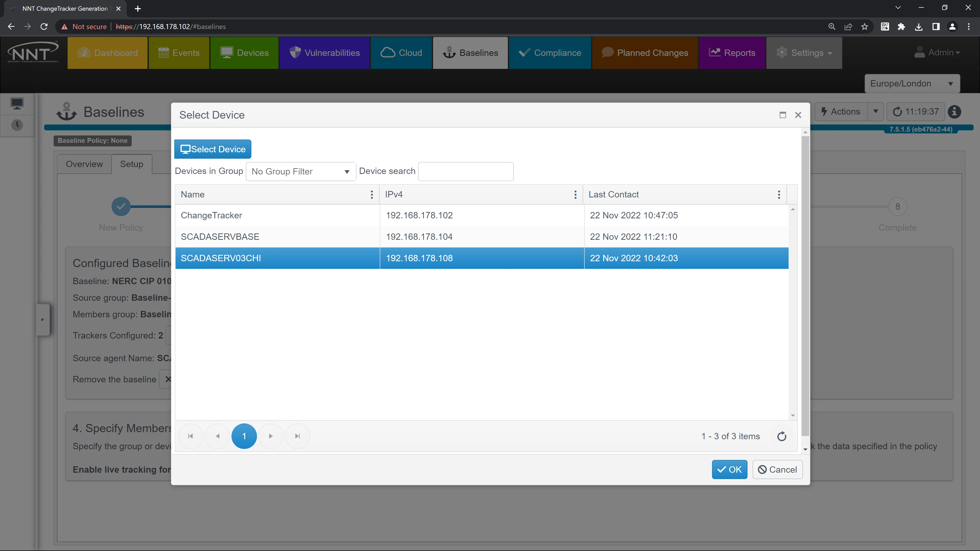Go to the previous page of devices
The image size is (980, 551).
click(x=218, y=436)
